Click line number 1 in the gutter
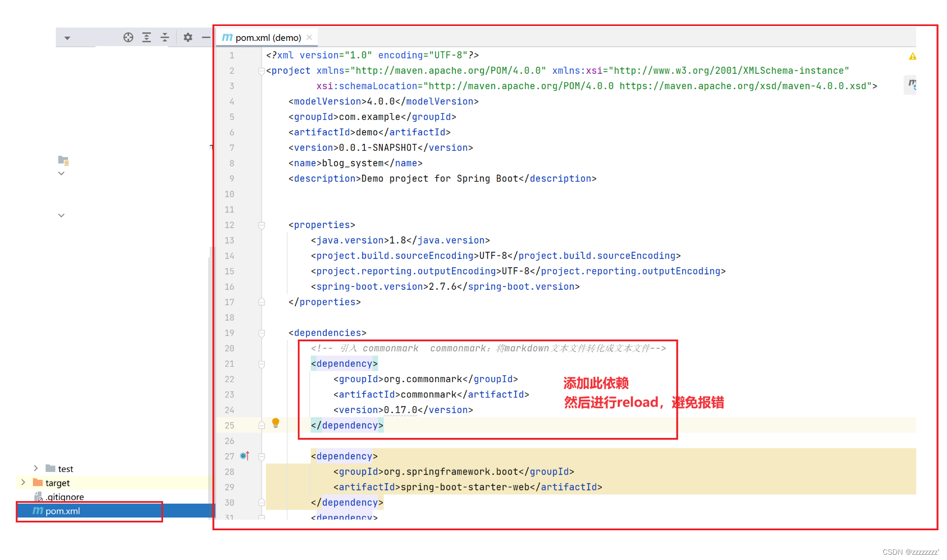The width and height of the screenshot is (947, 560). [232, 56]
